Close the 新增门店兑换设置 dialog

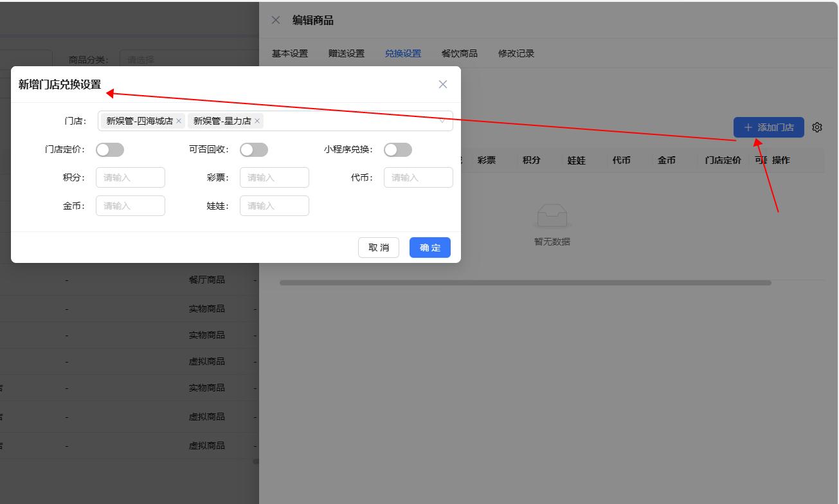click(x=442, y=84)
